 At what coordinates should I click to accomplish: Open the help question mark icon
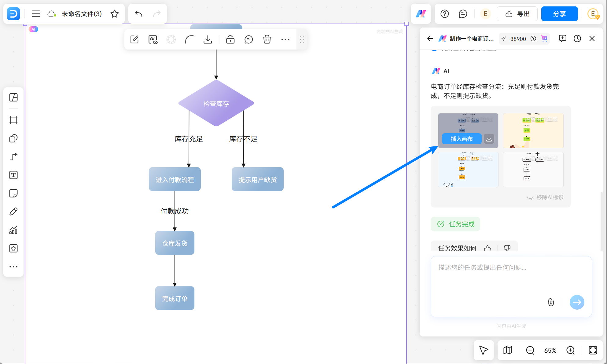445,14
